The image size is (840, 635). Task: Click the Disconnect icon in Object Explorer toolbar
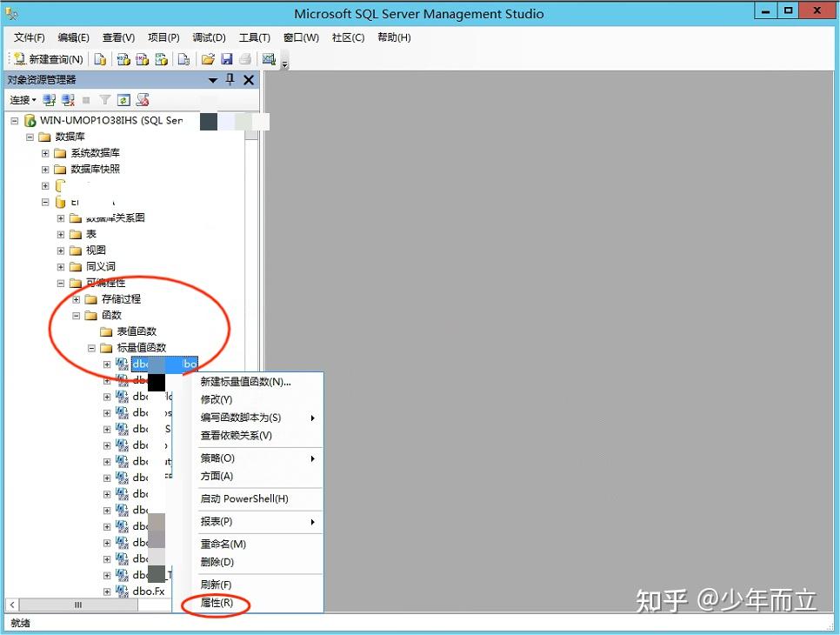coord(67,99)
